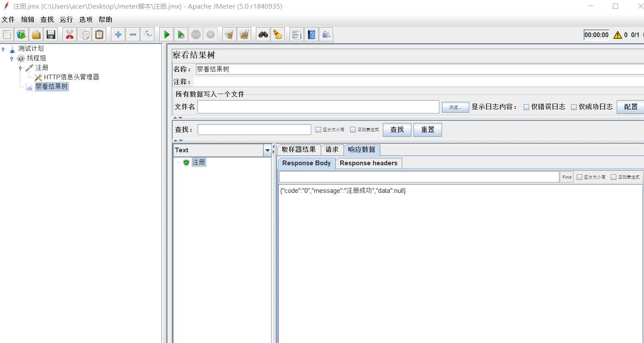This screenshot has width=644, height=343.
Task: Create a new test plan with New icon
Action: click(7, 35)
